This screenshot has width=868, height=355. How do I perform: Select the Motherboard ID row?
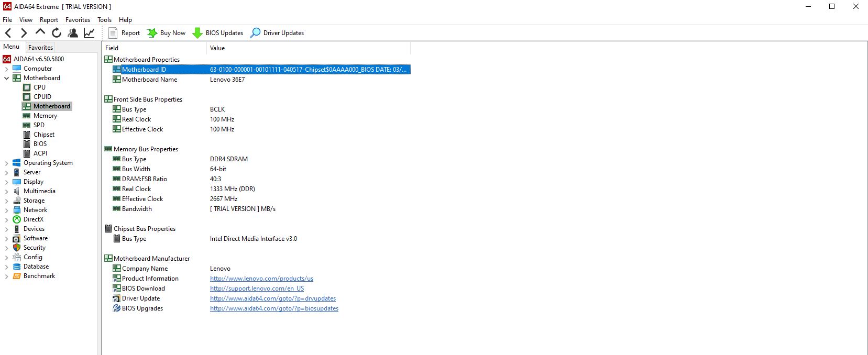pyautogui.click(x=261, y=70)
